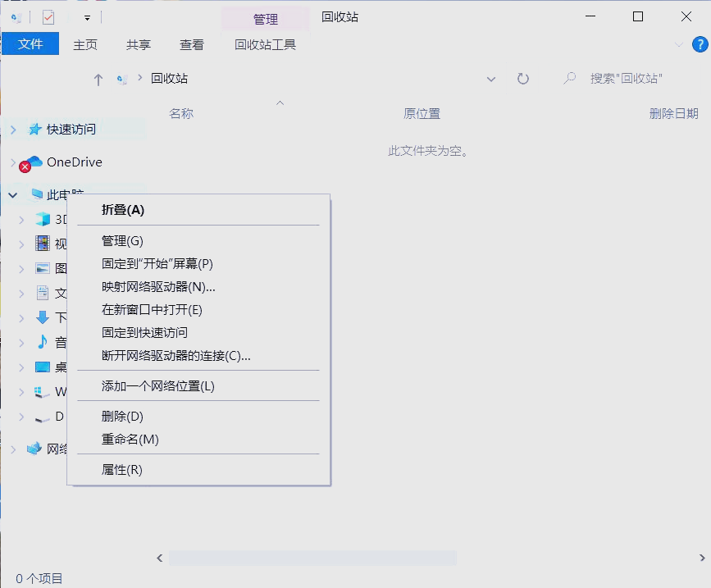Screen dimensions: 711x588
Task: Expand the downloads folder tree chevron
Action: point(21,318)
